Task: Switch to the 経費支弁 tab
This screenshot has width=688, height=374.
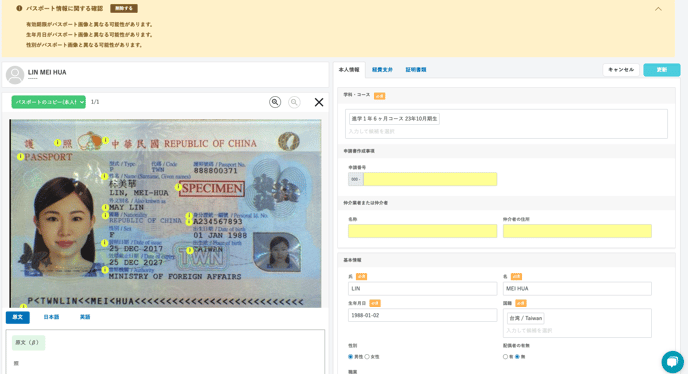Action: pyautogui.click(x=382, y=70)
